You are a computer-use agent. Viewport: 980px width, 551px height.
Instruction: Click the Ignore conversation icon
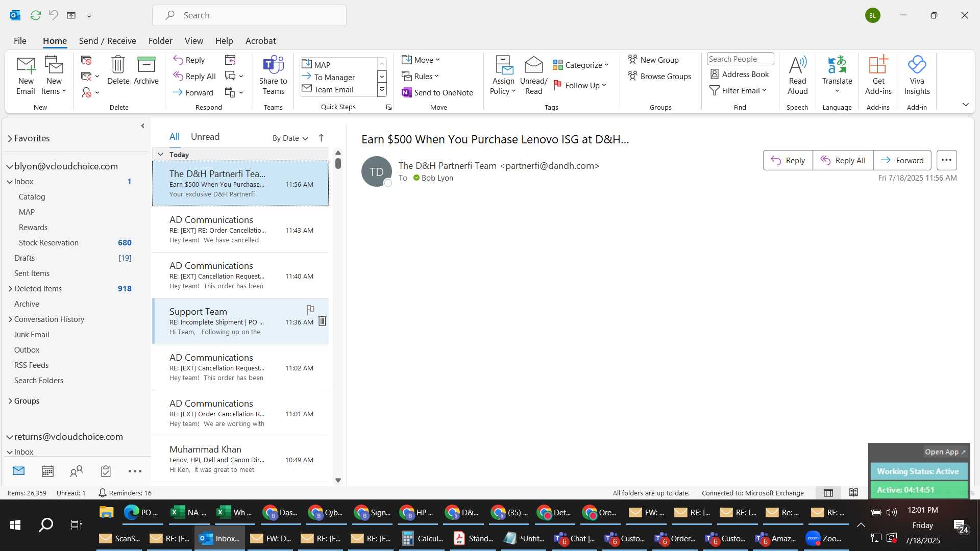86,60
